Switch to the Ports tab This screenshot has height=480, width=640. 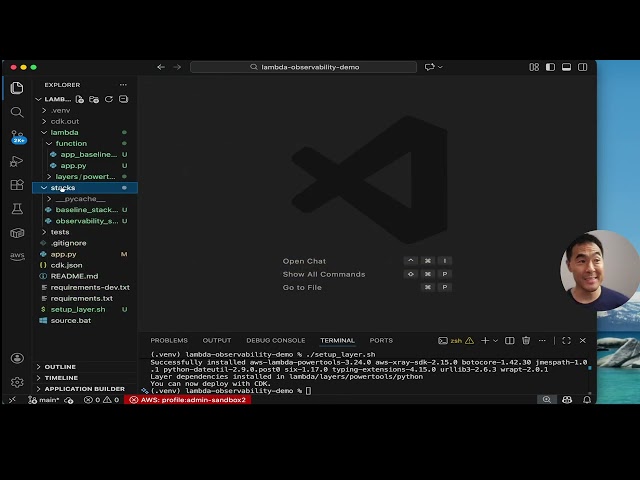[381, 340]
